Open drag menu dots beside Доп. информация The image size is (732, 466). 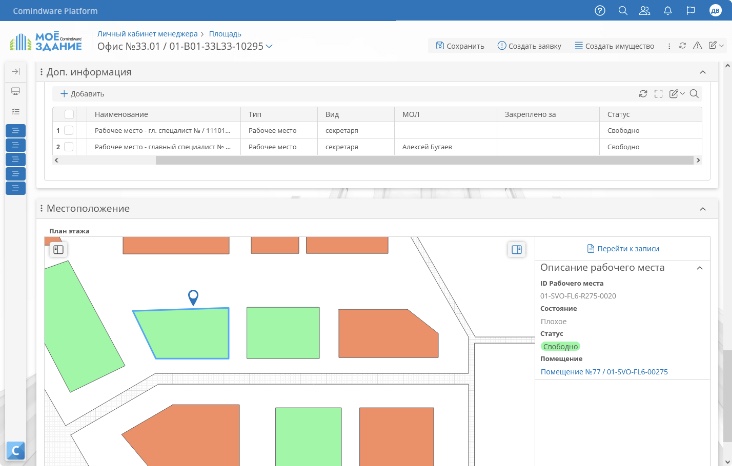41,72
